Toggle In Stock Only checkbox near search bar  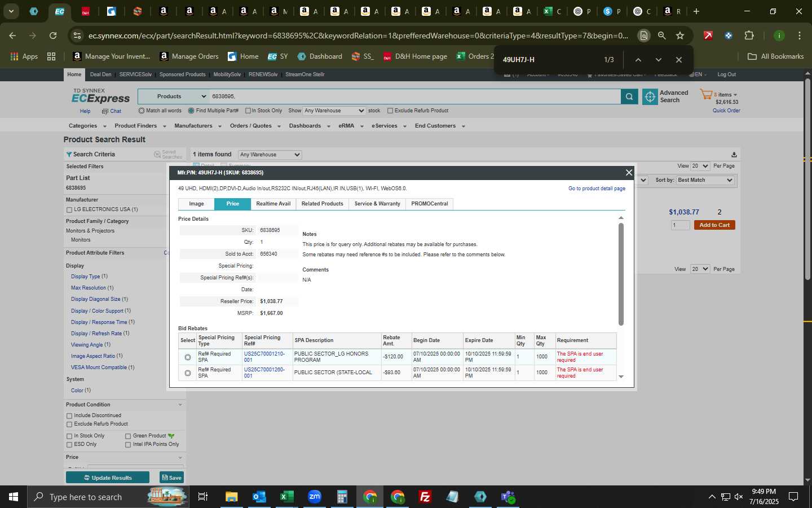pyautogui.click(x=248, y=111)
